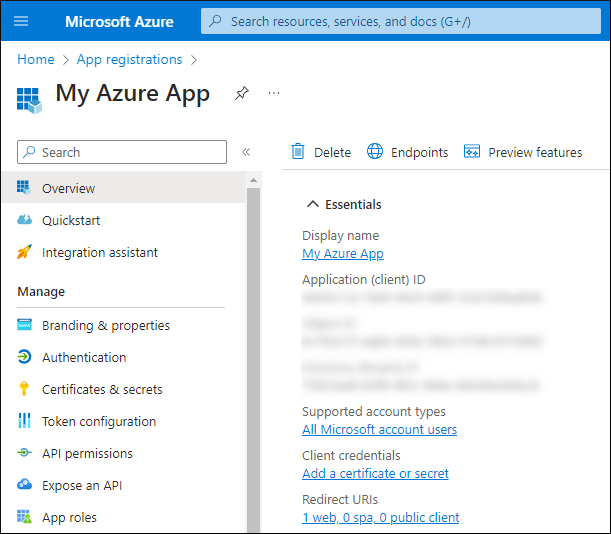Click the trash can Delete icon
611x534 pixels.
(298, 152)
